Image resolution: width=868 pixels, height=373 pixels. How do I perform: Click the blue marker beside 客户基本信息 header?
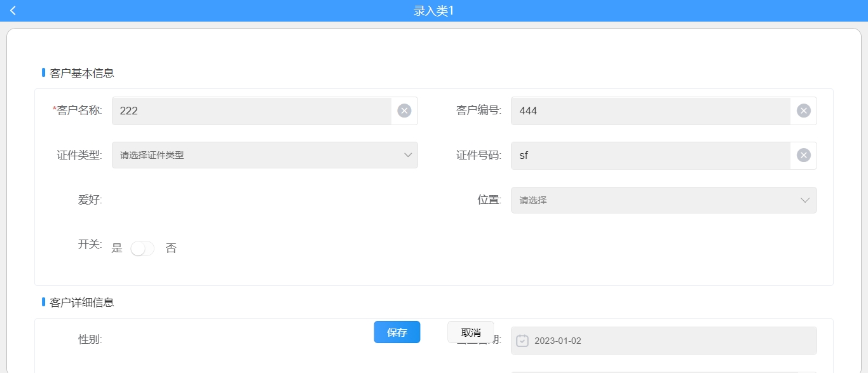pyautogui.click(x=42, y=72)
